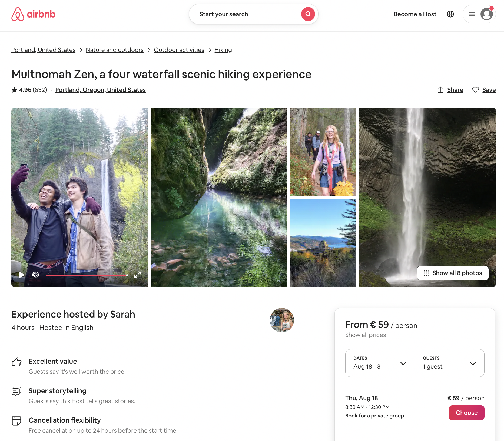
Task: Click Book for a private group
Action: 374,416
